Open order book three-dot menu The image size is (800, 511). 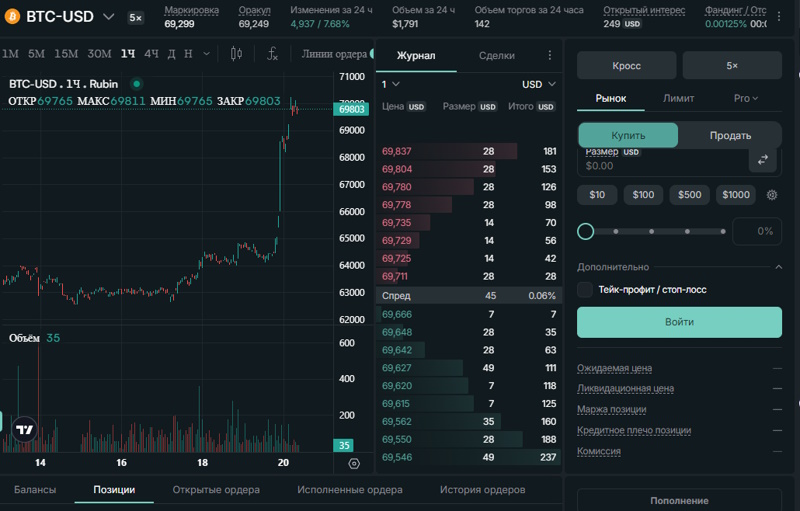(x=549, y=55)
